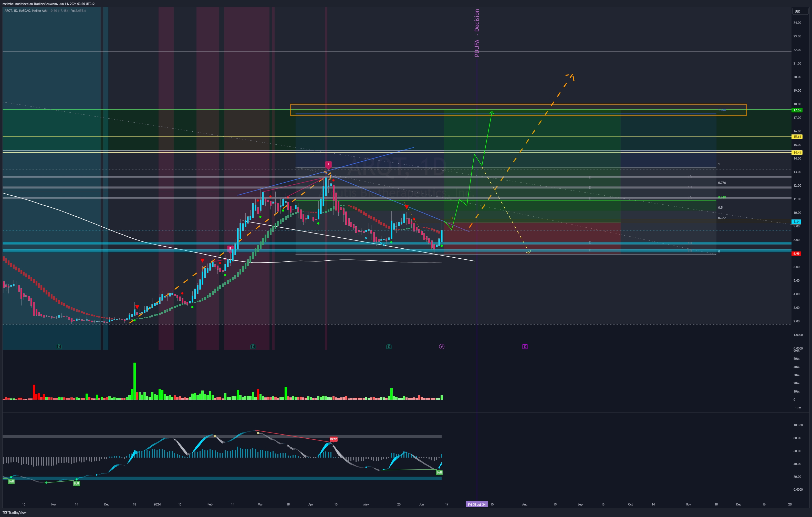This screenshot has width=812, height=517.
Task: Click the 2024 label on time axis
Action: [157, 504]
